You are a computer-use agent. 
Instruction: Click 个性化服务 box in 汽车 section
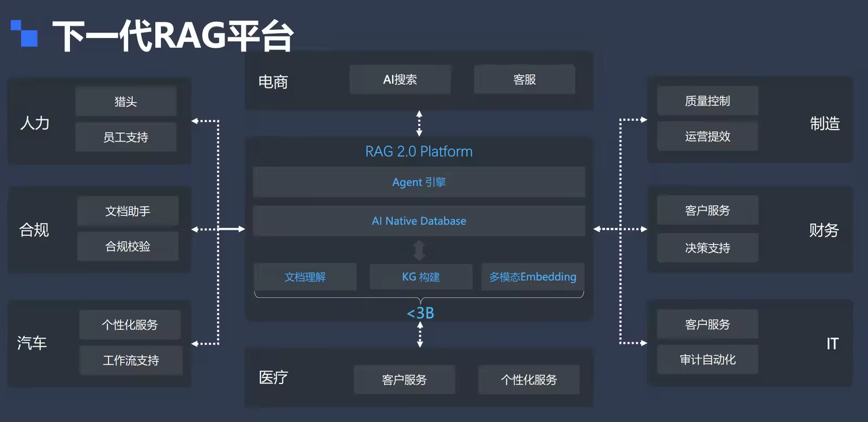click(x=130, y=325)
